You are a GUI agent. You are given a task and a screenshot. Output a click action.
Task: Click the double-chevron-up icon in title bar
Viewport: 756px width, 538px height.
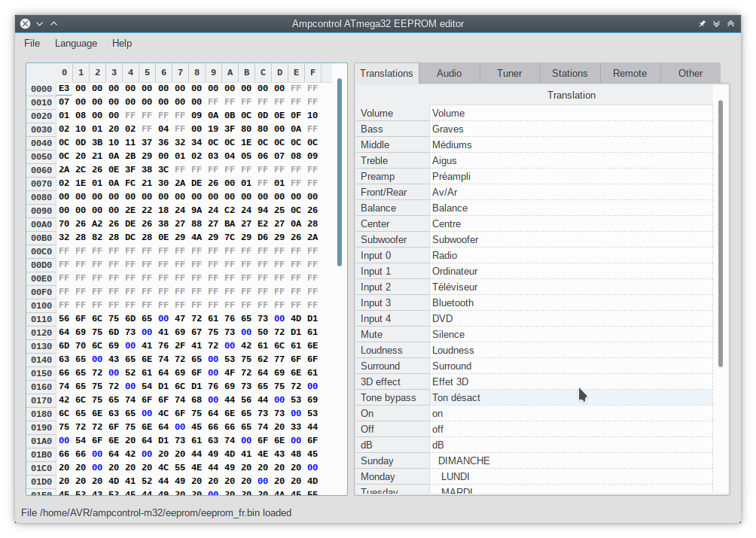coord(731,23)
